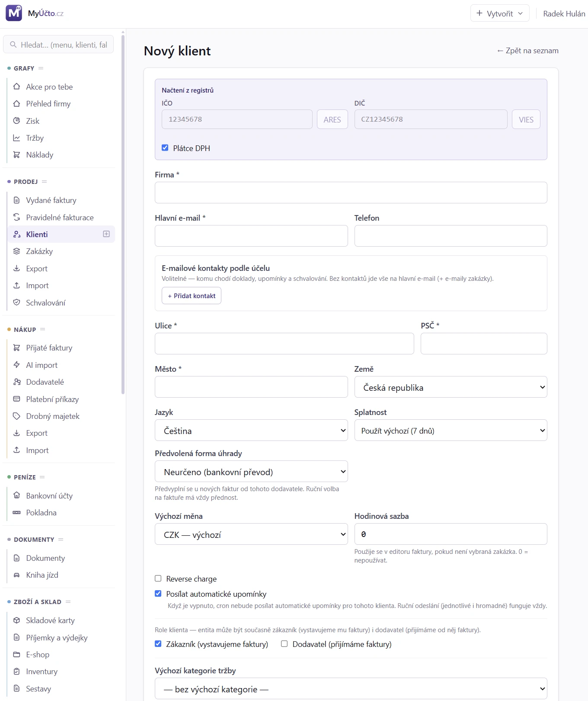The image size is (588, 701).
Task: Open the Splatnost due-date dropdown
Action: pyautogui.click(x=451, y=430)
